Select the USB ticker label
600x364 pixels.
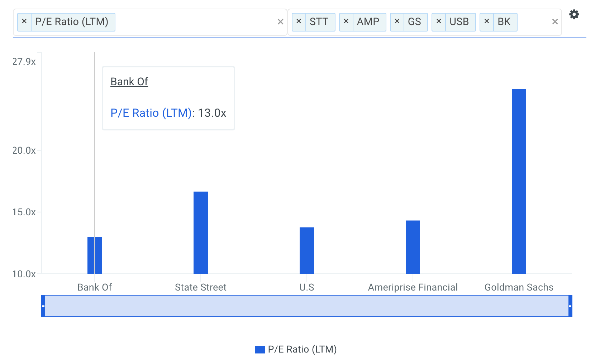pyautogui.click(x=459, y=22)
